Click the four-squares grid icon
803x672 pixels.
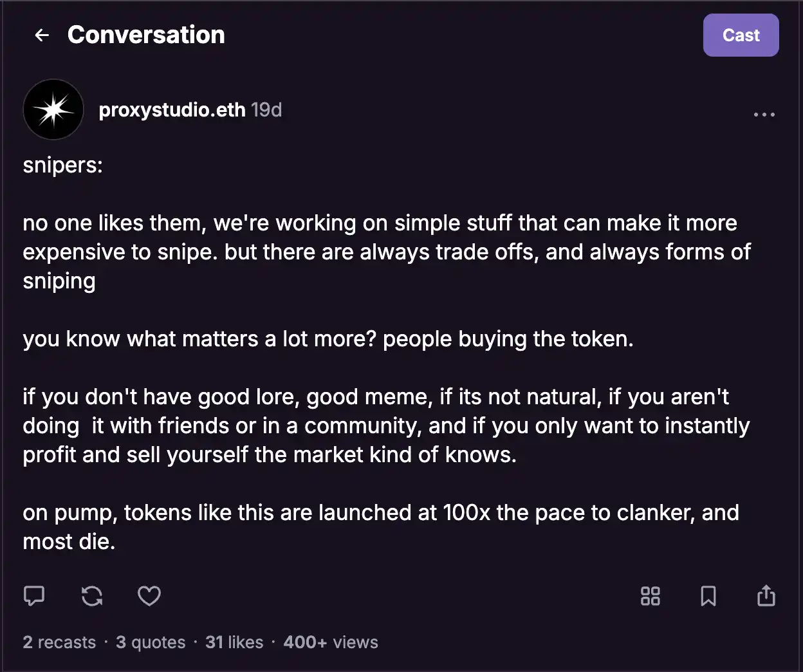pos(651,596)
